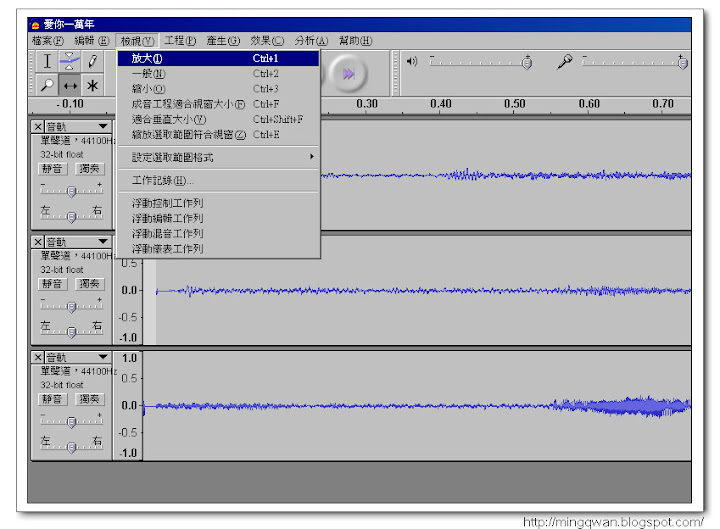
Task: Adjust first track left-right pan slider
Action: point(72,216)
